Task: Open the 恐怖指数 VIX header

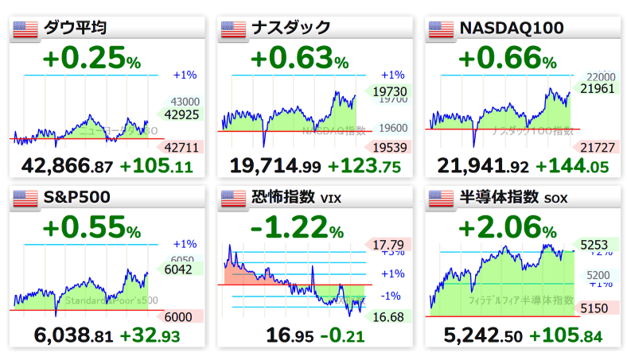Action: point(296,197)
